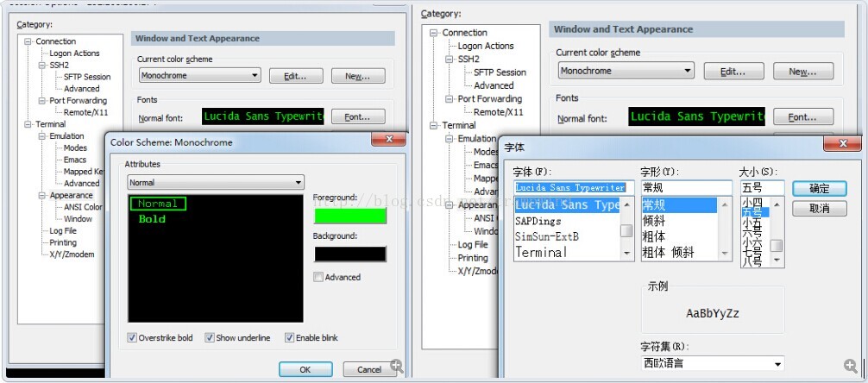Select X/Y/Zmodem in Color Scheme window tree
This screenshot has width=868, height=383.
click(72, 254)
